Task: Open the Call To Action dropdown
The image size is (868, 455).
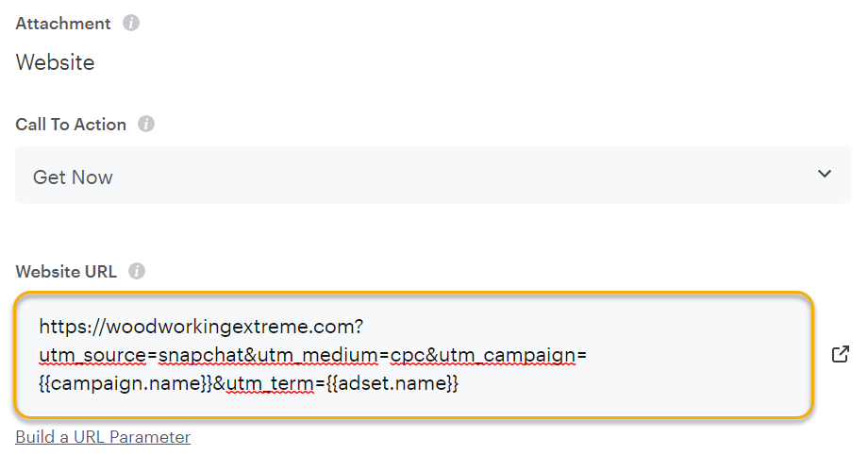Action: tap(433, 176)
